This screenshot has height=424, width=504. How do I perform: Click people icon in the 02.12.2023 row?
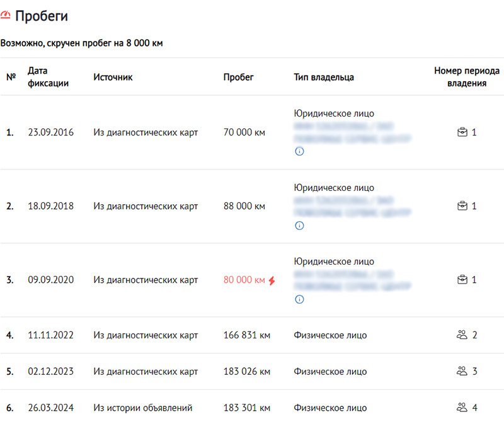(x=462, y=371)
